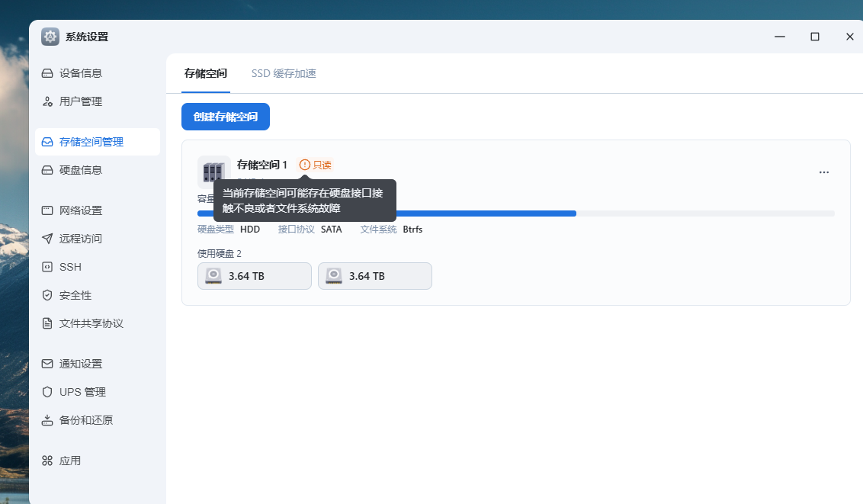
Task: Click the storage fault tooltip message
Action: (x=305, y=201)
